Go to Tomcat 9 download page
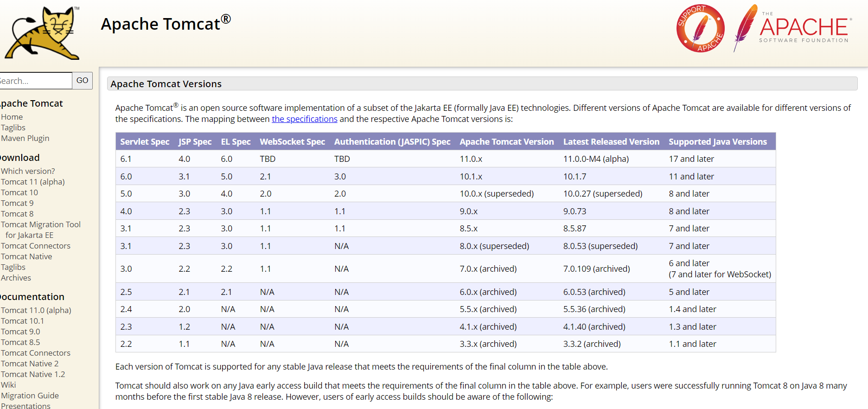This screenshot has width=868, height=409. tap(17, 203)
